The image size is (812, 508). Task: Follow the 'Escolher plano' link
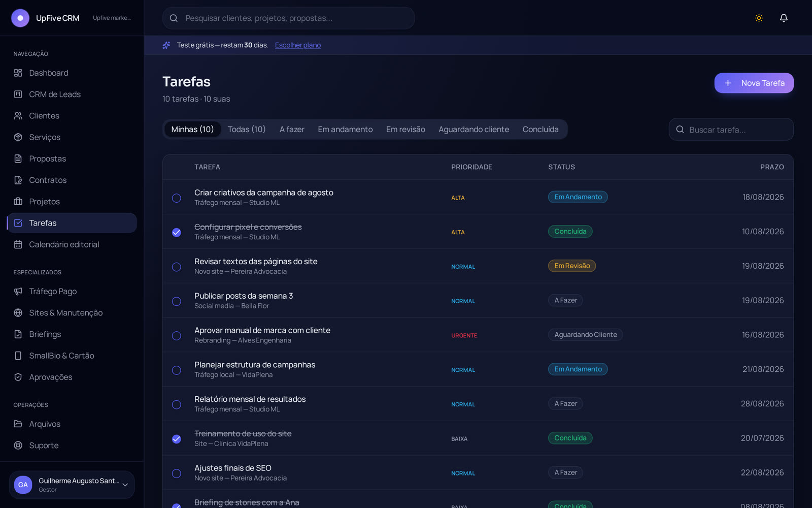click(x=298, y=45)
